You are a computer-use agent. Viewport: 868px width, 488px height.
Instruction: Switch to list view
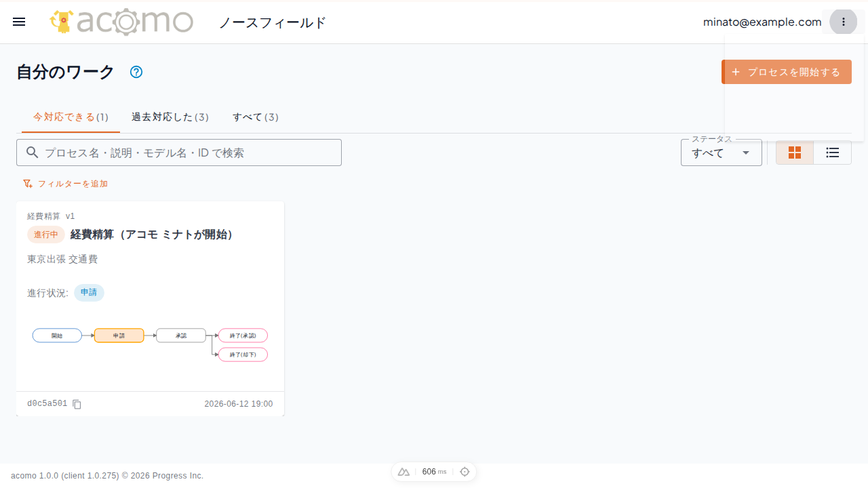833,152
